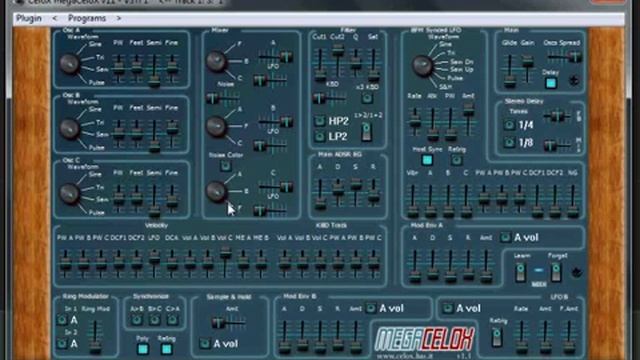The image size is (640, 360).
Task: Toggle the cyan Delay button in Main
Action: pyautogui.click(x=551, y=83)
